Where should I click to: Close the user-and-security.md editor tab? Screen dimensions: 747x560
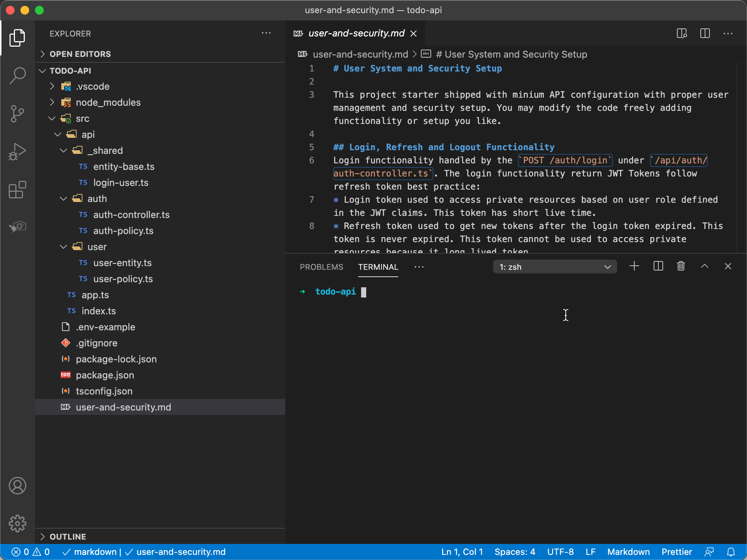click(x=413, y=34)
